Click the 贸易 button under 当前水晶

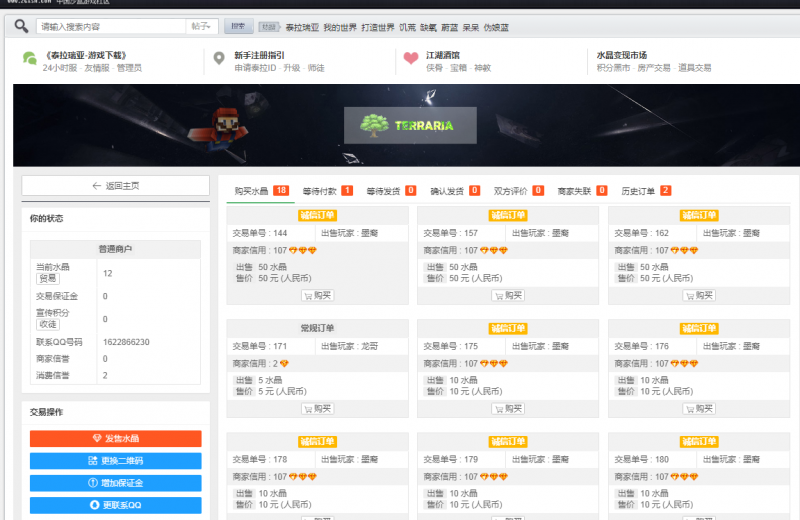click(x=48, y=278)
